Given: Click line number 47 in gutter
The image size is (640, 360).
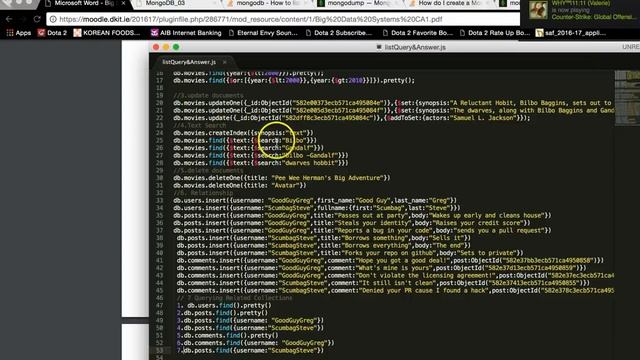Looking at the screenshot, I should [x=159, y=305].
